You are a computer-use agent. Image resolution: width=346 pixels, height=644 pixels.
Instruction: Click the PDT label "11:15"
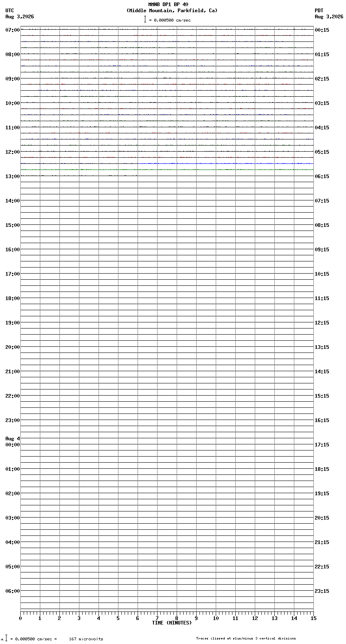322,298
